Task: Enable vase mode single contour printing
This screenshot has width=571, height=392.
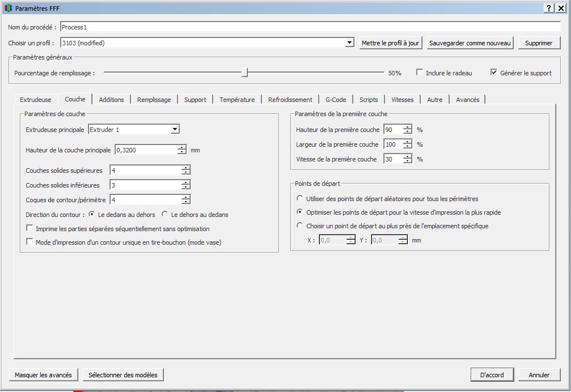Action: coord(30,242)
